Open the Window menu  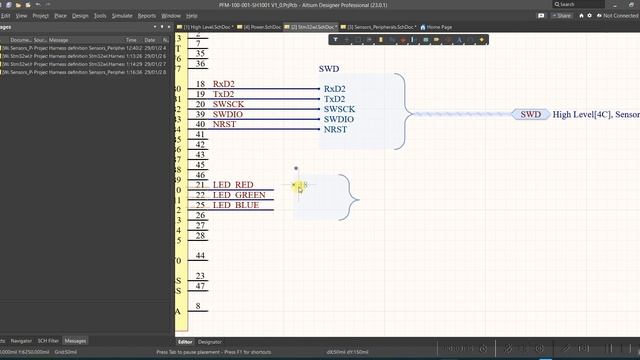(171, 16)
